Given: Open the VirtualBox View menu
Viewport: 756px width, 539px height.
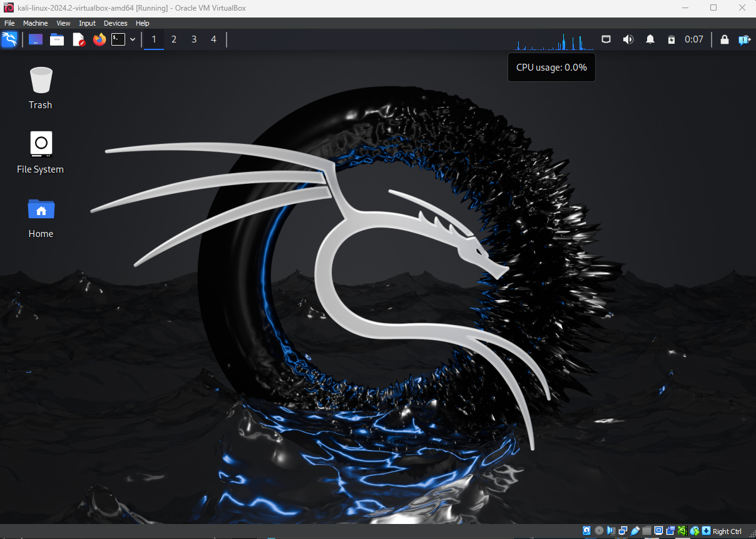Looking at the screenshot, I should (63, 23).
